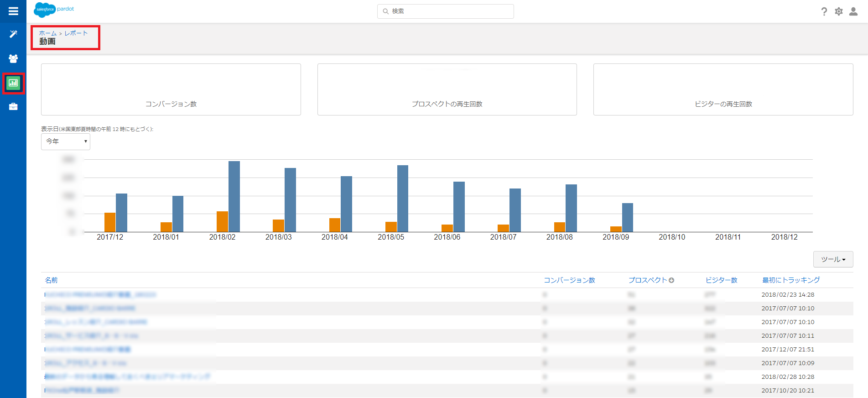Click the ホーム breadcrumb link
Image resolution: width=868 pixels, height=398 pixels.
tap(47, 33)
